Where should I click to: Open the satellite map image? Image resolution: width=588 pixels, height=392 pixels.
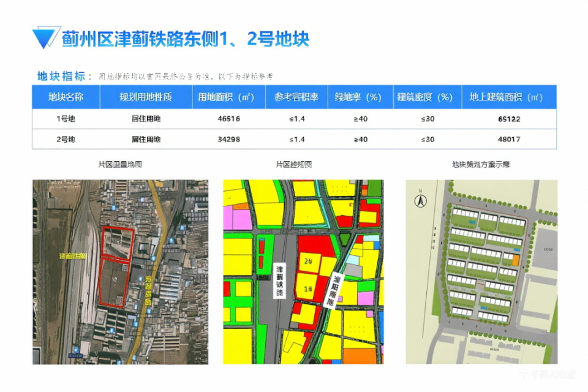(x=121, y=272)
